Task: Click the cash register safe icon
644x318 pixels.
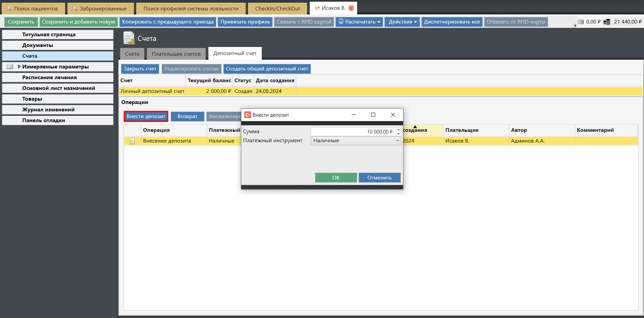Action: pos(581,22)
